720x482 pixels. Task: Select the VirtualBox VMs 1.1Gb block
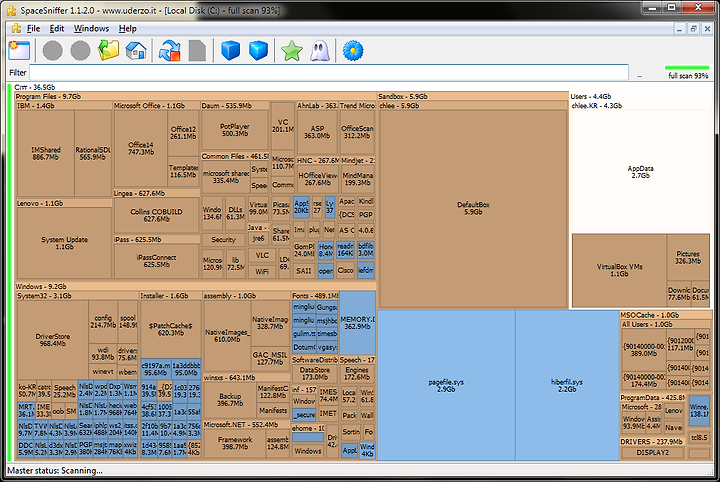[619, 270]
